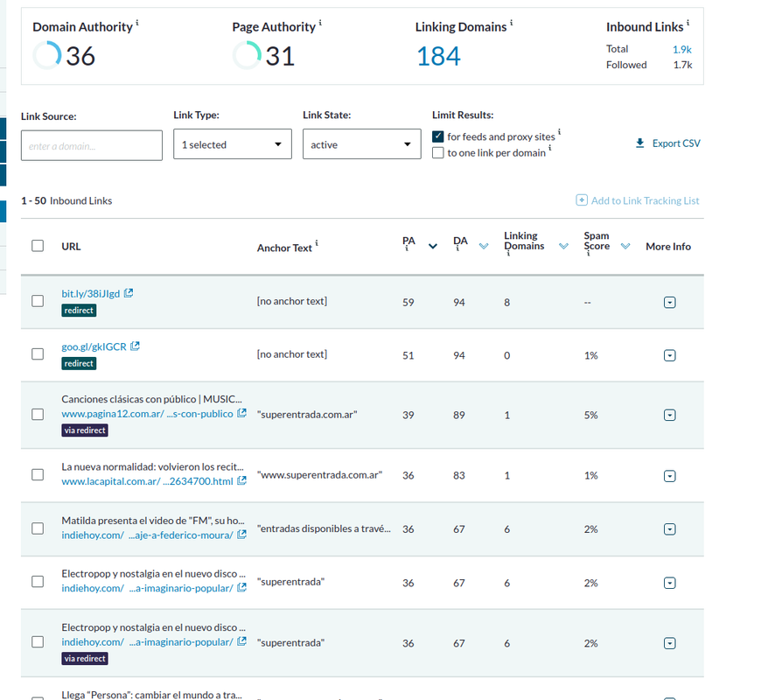Enable limit to one link per domain
The image size is (775, 700).
coord(438,153)
